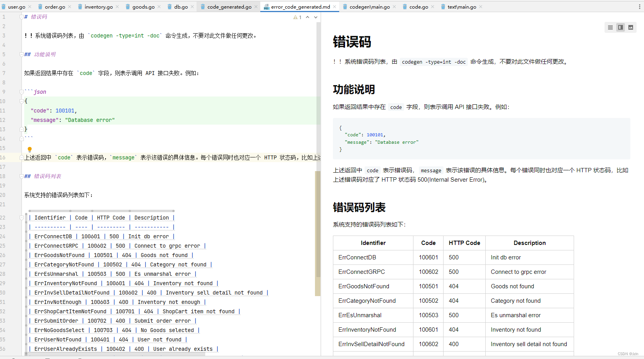Click the warning count indicator icon
This screenshot has width=644, height=359.
[x=297, y=17]
